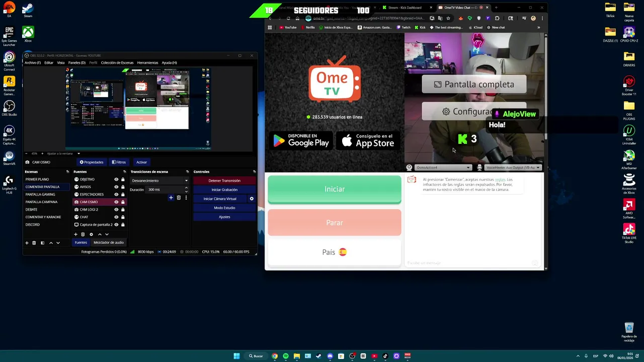Viewport: 644px width, 362px height.
Task: Hide the AVISOS source with its eye icon
Action: [x=116, y=187]
